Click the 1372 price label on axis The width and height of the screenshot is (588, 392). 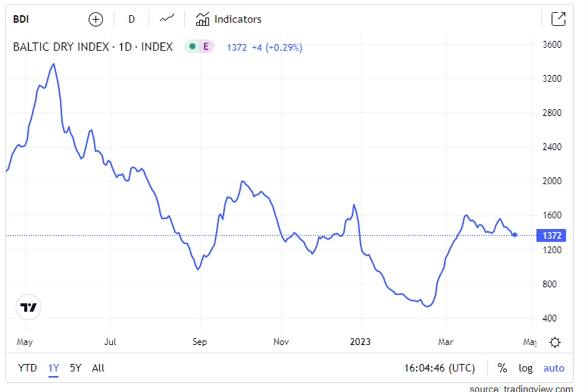pos(551,235)
